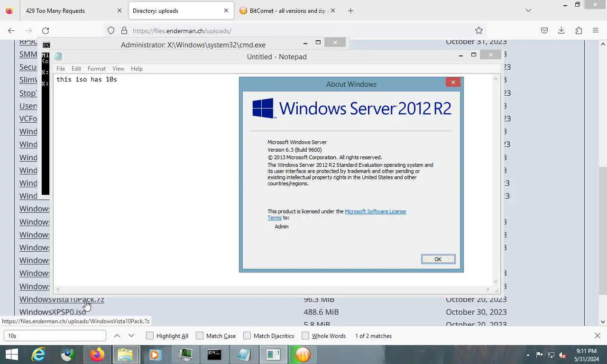
Task: Open Notepad Help menu
Action: click(x=137, y=68)
